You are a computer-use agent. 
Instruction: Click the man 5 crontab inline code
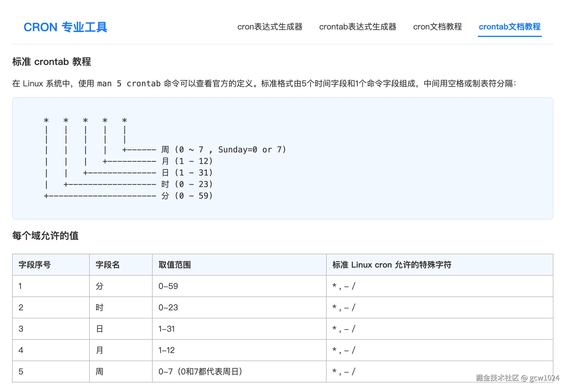pyautogui.click(x=129, y=83)
